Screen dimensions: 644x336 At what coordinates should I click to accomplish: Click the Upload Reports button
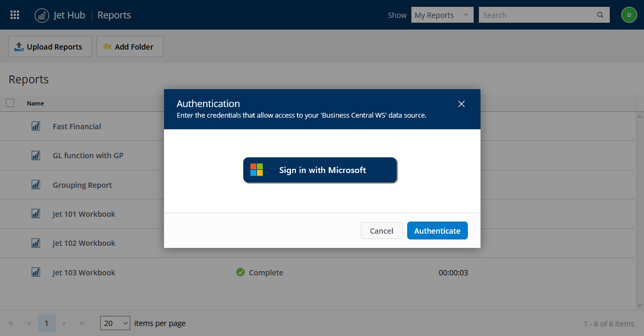(50, 46)
